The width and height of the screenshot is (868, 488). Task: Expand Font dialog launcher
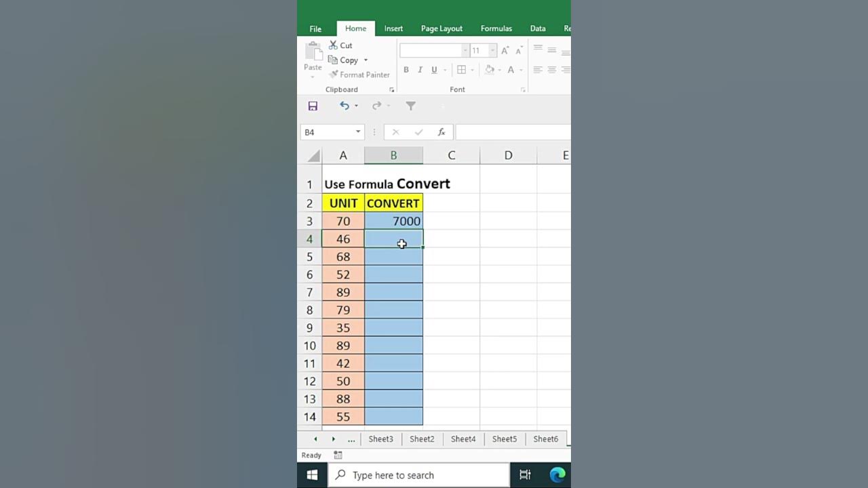523,89
